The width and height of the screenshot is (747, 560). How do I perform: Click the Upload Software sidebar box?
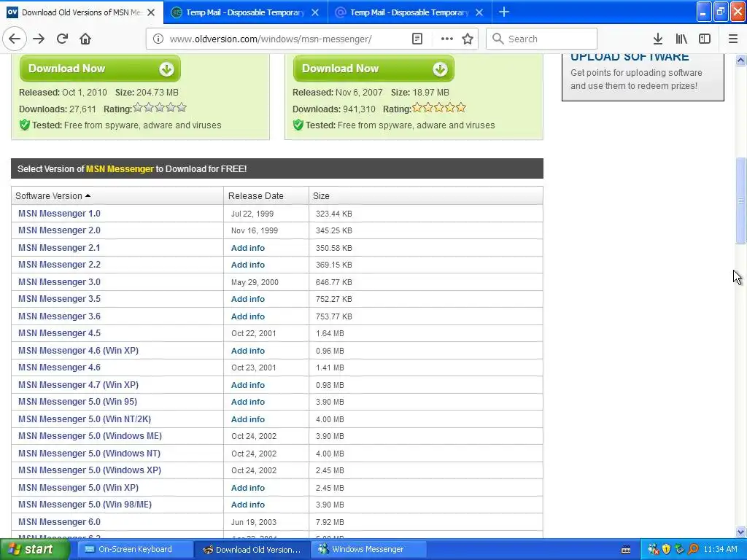(x=643, y=77)
